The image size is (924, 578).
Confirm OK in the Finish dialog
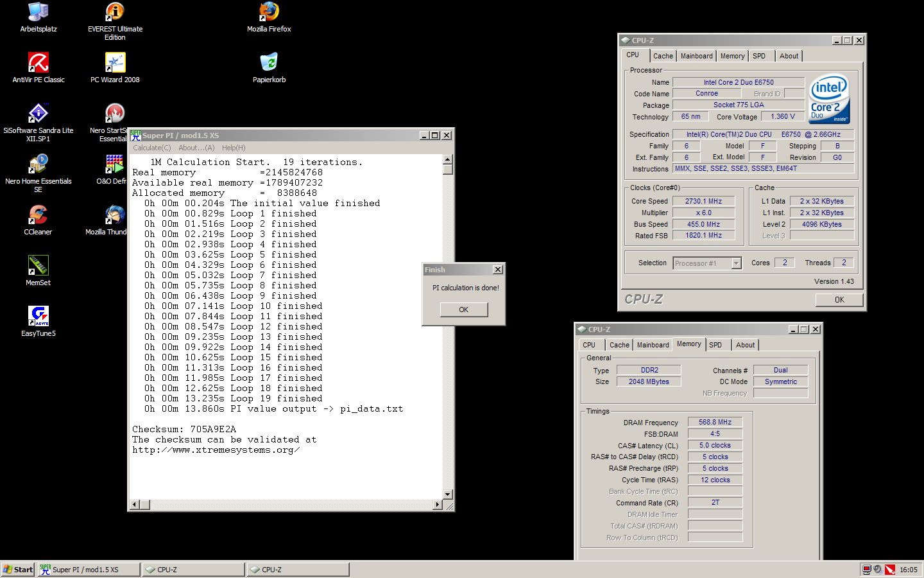tap(464, 310)
